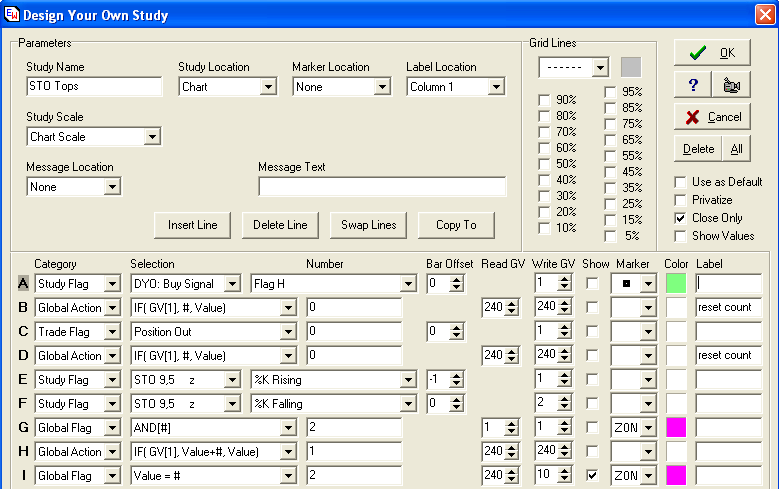Viewport: 779px width, 489px height.
Task: Increase row A Write GV spinner
Action: point(564,279)
